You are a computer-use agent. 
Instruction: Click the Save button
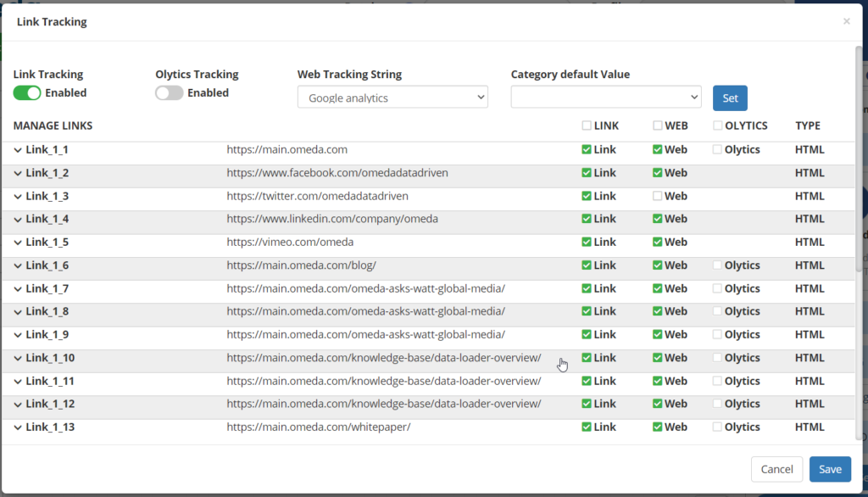(x=830, y=469)
